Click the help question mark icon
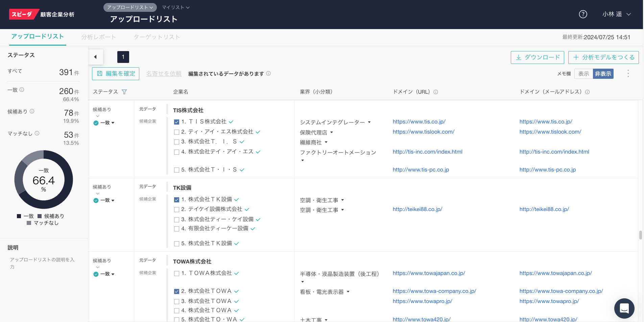Image resolution: width=644 pixels, height=322 pixels. 583,14
